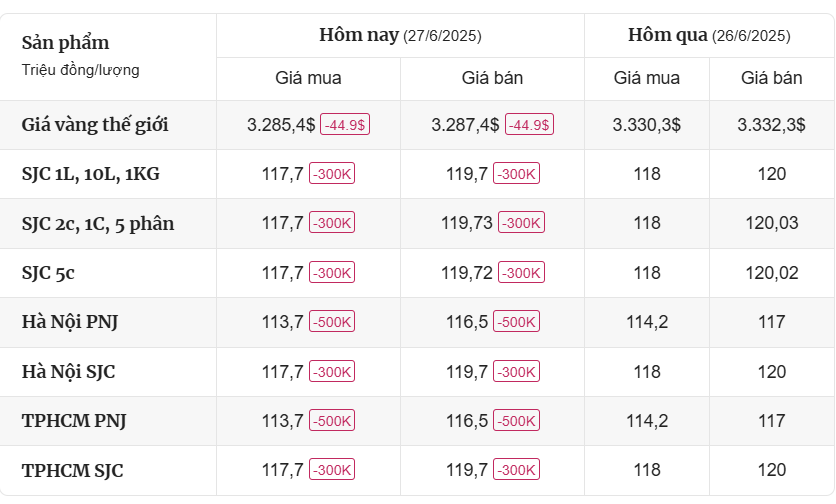This screenshot has width=836, height=504.
Task: Open the SJC 1L, 10L, 1KG row label
Action: coord(90,174)
